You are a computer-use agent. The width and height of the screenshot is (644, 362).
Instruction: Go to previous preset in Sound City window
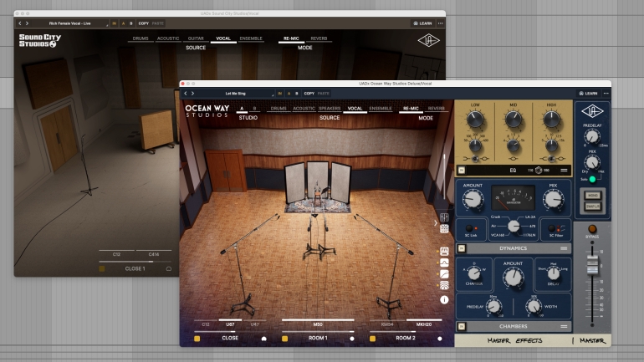click(x=20, y=23)
